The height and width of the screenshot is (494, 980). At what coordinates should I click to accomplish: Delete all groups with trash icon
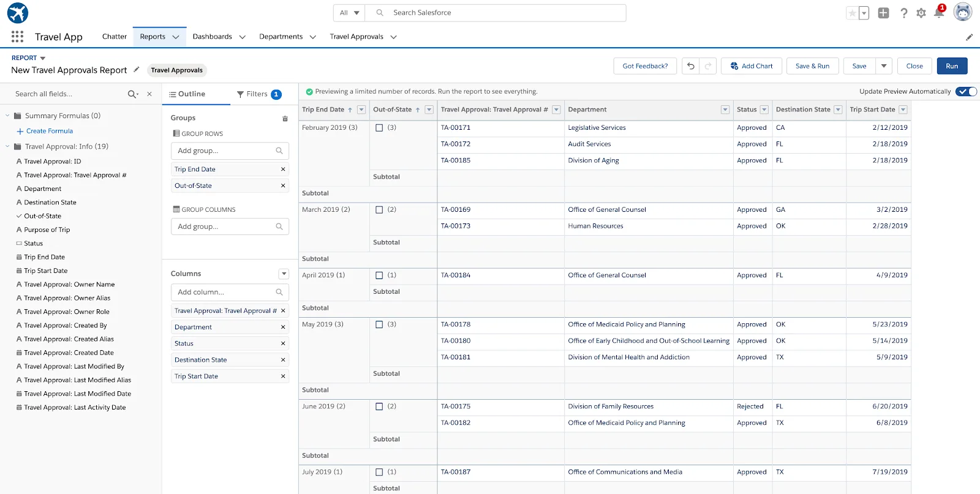point(285,118)
